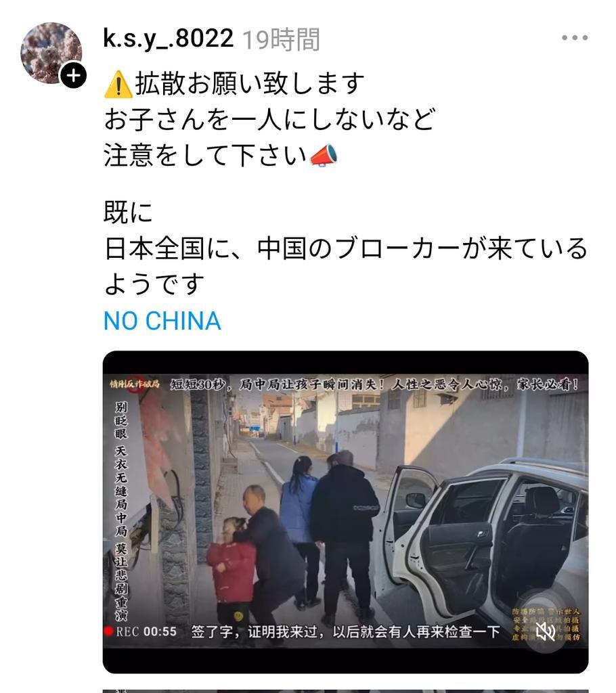The width and height of the screenshot is (616, 693).
Task: Click the yellow warning emoji in post
Action: 118,85
